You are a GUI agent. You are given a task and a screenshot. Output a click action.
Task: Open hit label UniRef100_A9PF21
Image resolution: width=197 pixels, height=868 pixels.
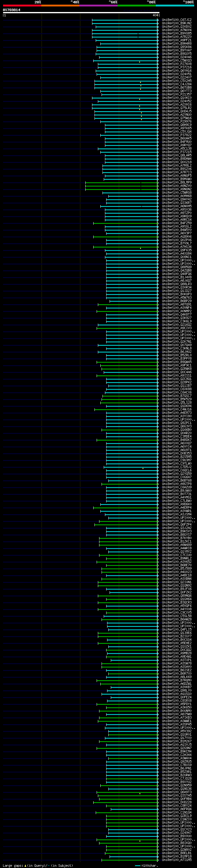(x=176, y=40)
